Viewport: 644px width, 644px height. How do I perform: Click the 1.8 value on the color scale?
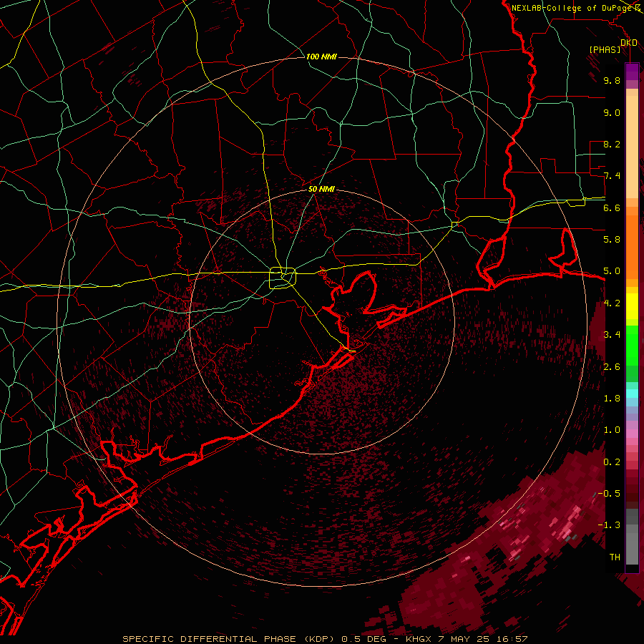click(x=612, y=398)
